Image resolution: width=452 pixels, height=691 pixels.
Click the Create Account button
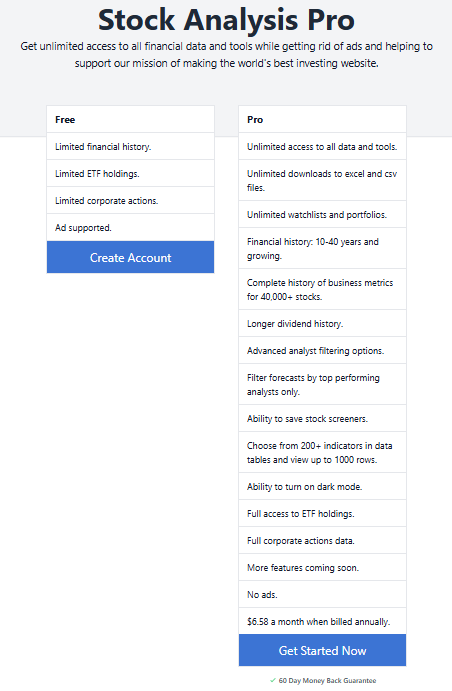point(130,257)
